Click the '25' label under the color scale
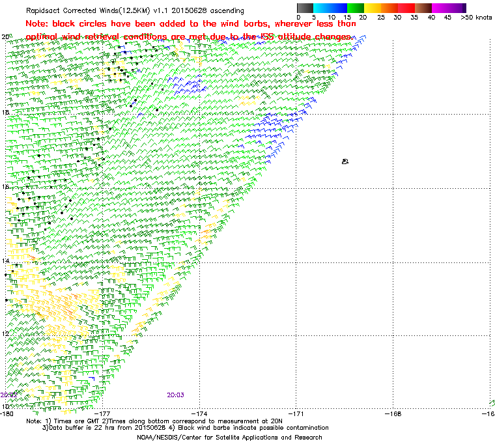This screenshot has height=448, width=495. [381, 18]
